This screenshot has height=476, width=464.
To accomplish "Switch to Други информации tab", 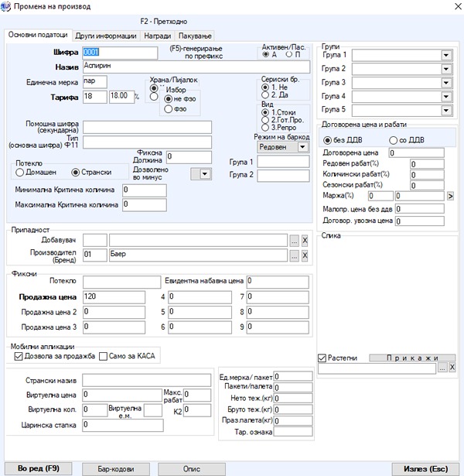I will click(x=106, y=36).
